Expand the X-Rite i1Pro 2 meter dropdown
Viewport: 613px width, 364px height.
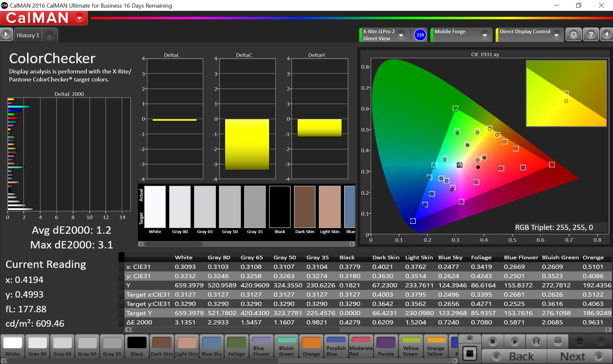[401, 35]
